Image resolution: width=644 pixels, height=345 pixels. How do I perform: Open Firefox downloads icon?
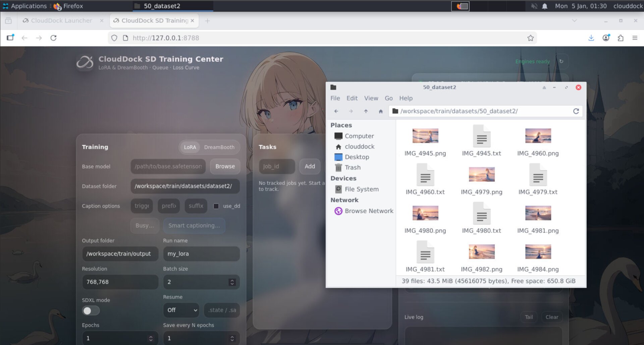pyautogui.click(x=591, y=38)
